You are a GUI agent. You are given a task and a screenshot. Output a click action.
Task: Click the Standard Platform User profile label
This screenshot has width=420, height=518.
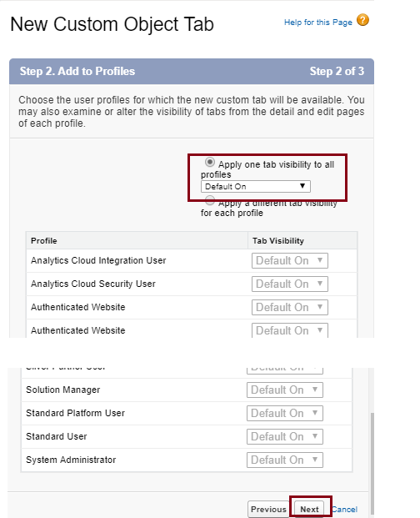75,413
